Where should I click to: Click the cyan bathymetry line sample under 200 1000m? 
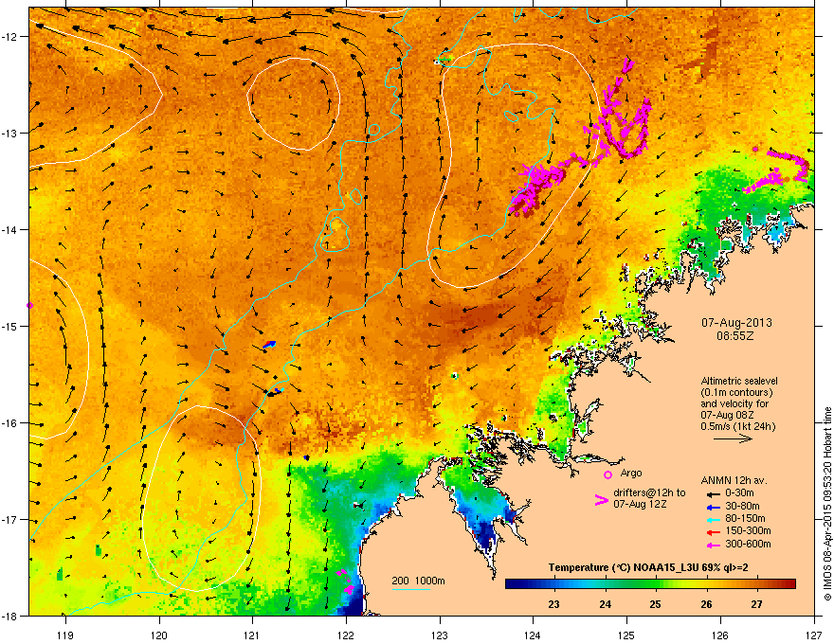[x=410, y=589]
